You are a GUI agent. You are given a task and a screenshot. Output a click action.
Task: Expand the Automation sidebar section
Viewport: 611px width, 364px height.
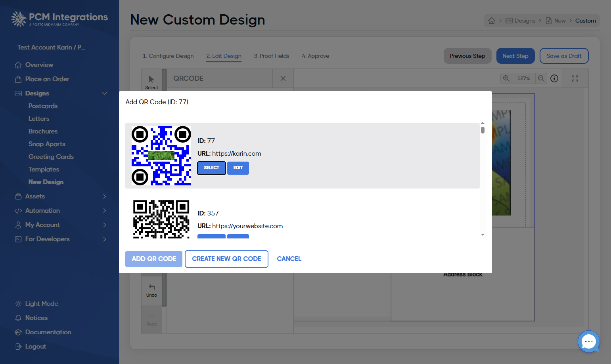click(x=105, y=211)
